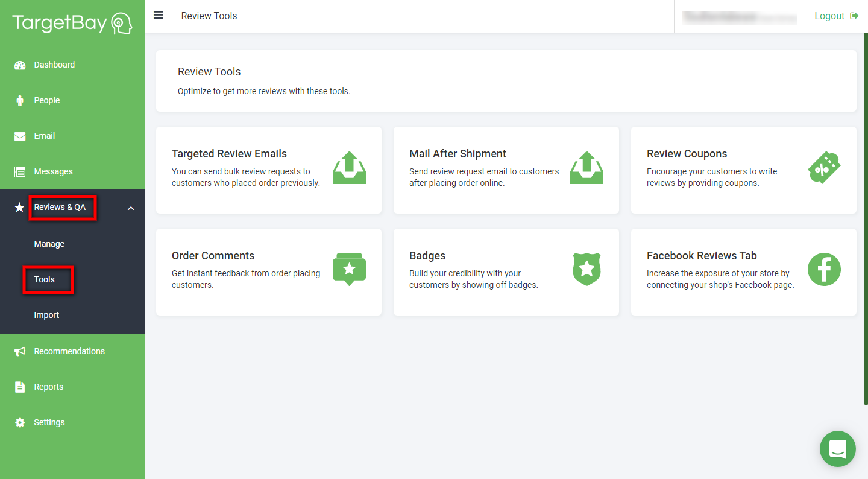This screenshot has height=479, width=868.
Task: Select Reviews & QA menu
Action: (x=60, y=207)
